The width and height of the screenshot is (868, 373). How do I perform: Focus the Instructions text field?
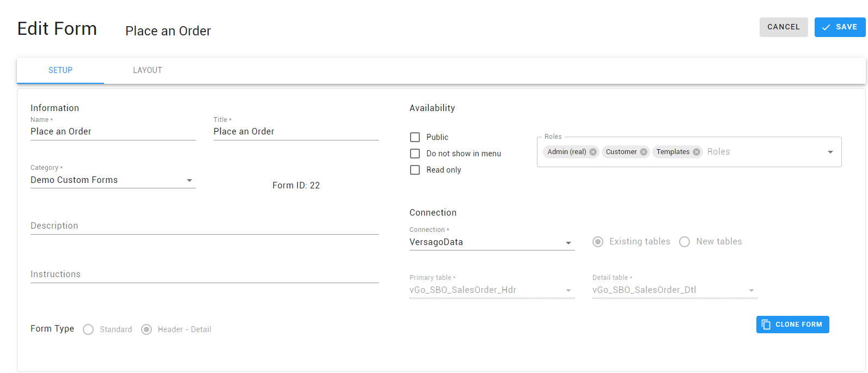tap(205, 274)
